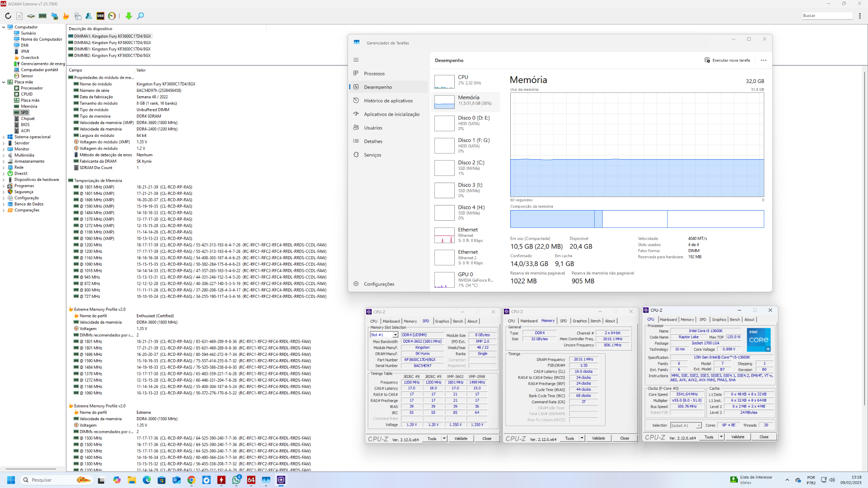Expand the Rede tree node
The width and height of the screenshot is (868, 488).
coord(4,167)
